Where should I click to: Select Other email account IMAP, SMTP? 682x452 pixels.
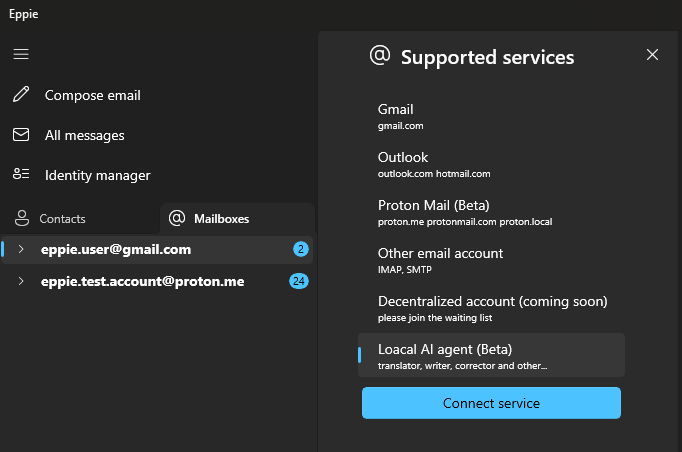point(491,261)
